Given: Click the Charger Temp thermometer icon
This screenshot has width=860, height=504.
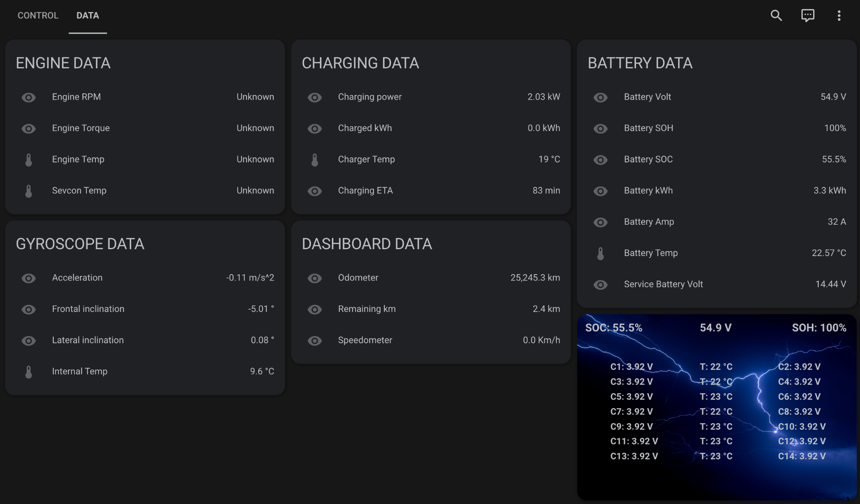Looking at the screenshot, I should pos(315,160).
